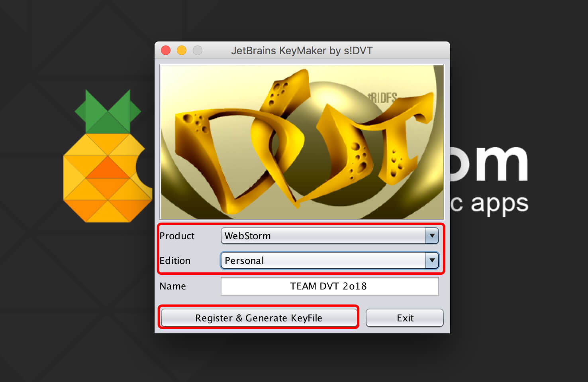Click the JetBrains KeyMaker title bar text
588x382 pixels.
coord(302,51)
